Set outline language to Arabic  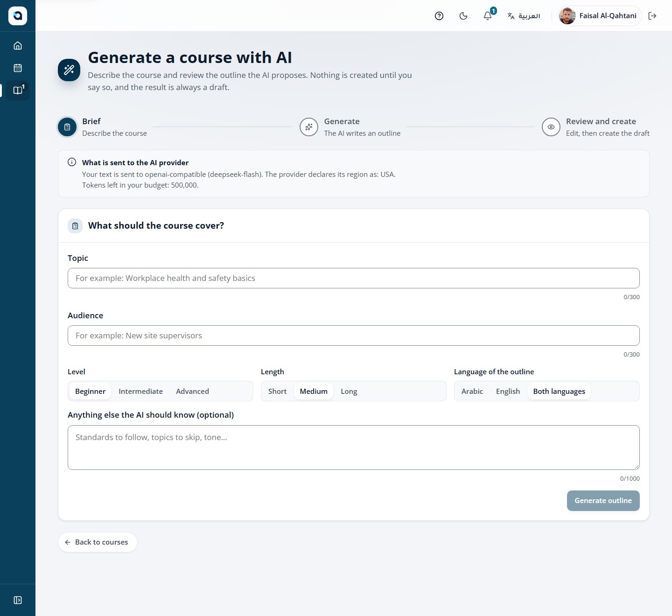pyautogui.click(x=472, y=391)
